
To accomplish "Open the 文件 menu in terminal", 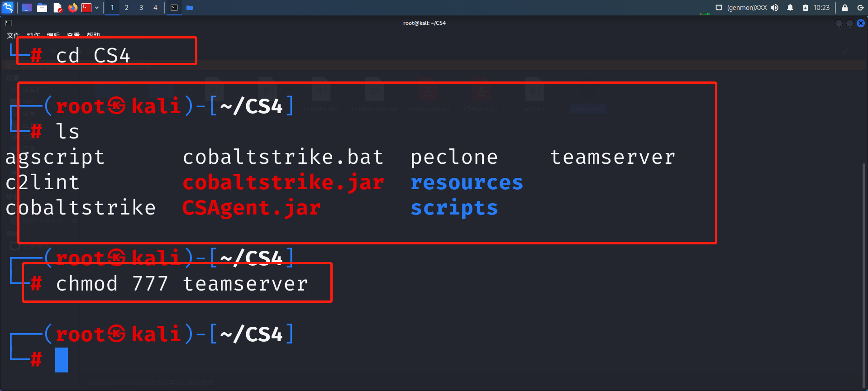I will pos(13,35).
